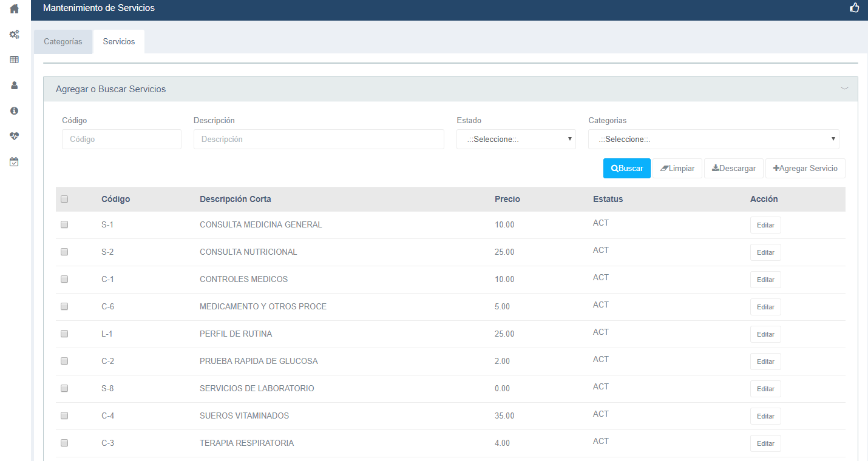Click the text TERAPIA RESPIRATORIA
The image size is (868, 461).
tap(246, 443)
